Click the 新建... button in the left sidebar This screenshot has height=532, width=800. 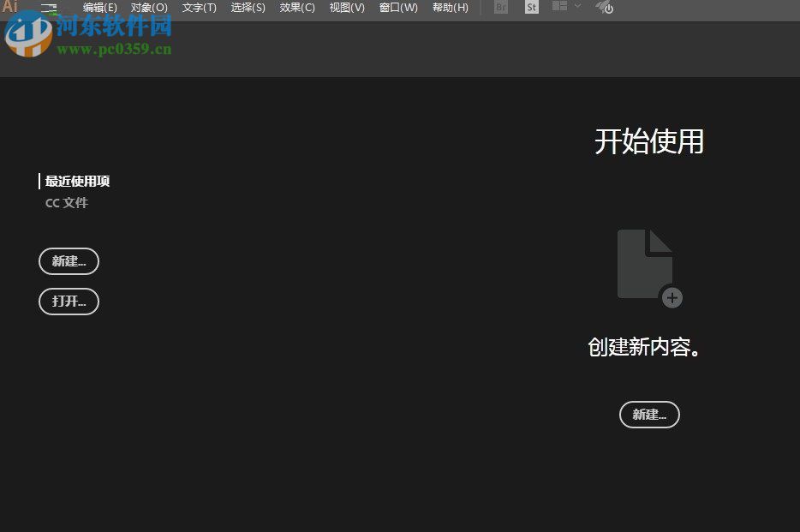click(69, 261)
